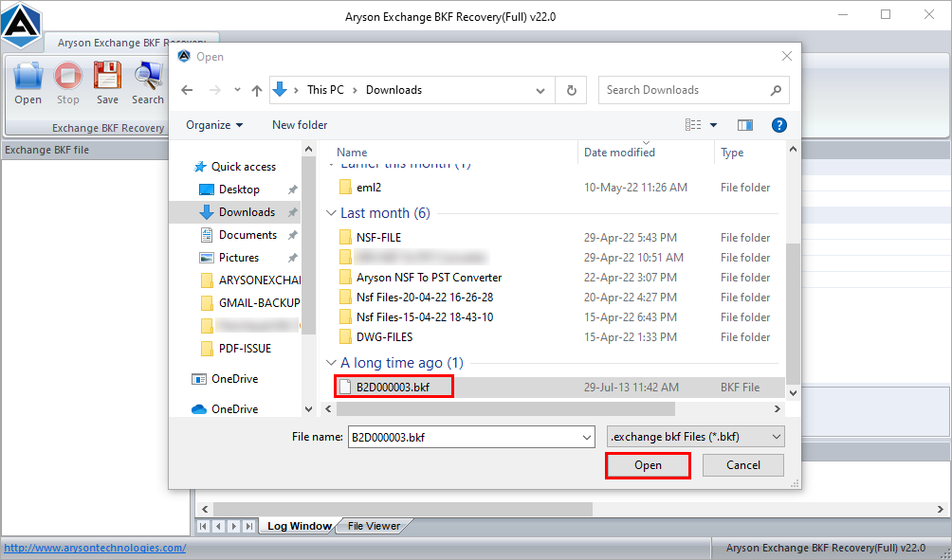Close the Open dialog
Screen dimensions: 952x560
tap(787, 57)
